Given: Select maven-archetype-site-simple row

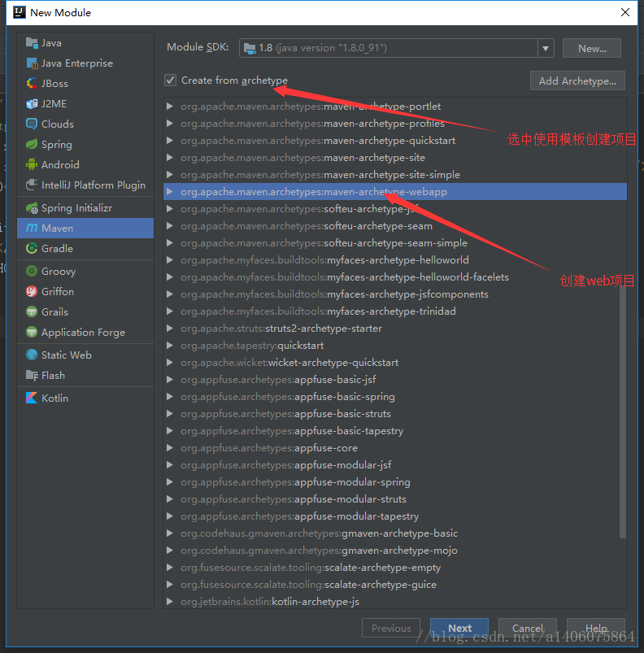Looking at the screenshot, I should tap(395, 175).
